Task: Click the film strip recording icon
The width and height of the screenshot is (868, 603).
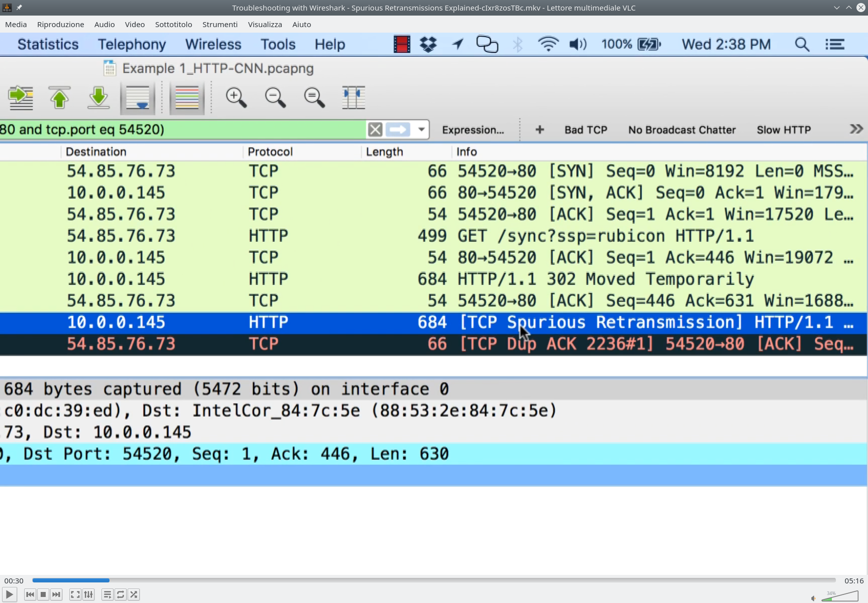Action: click(402, 44)
